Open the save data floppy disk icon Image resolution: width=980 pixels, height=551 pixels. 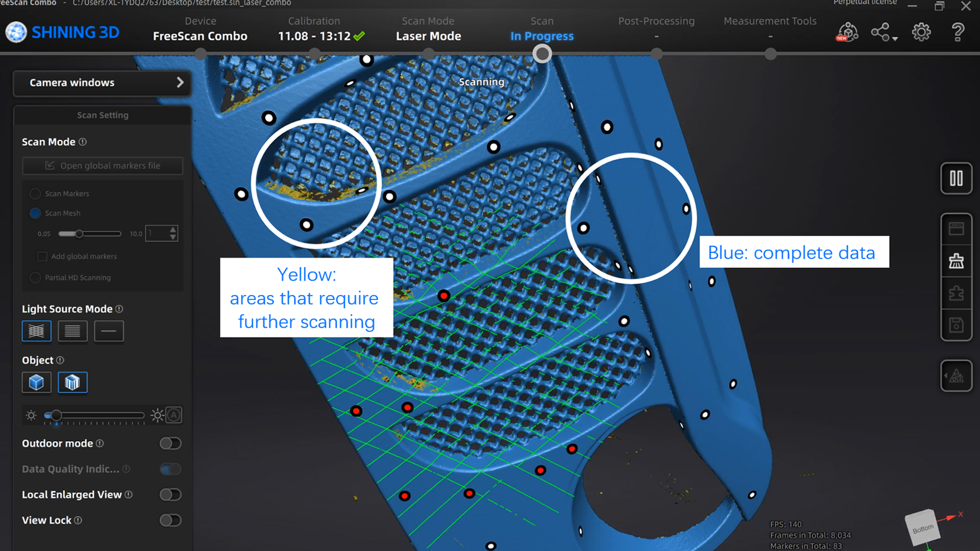[x=957, y=325]
